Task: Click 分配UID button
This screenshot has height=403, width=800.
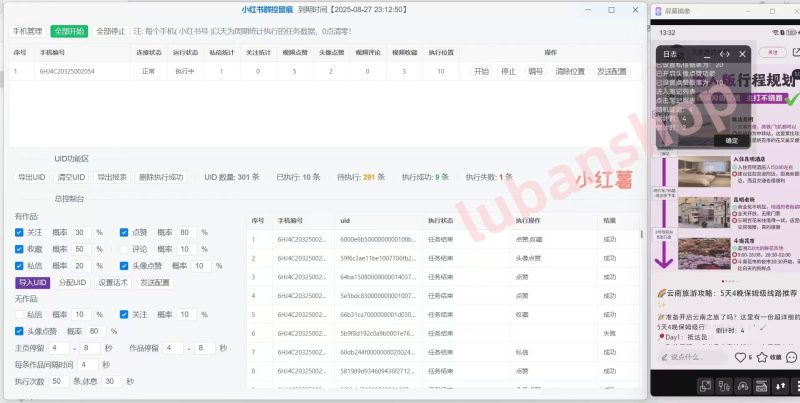Action: 72,283
